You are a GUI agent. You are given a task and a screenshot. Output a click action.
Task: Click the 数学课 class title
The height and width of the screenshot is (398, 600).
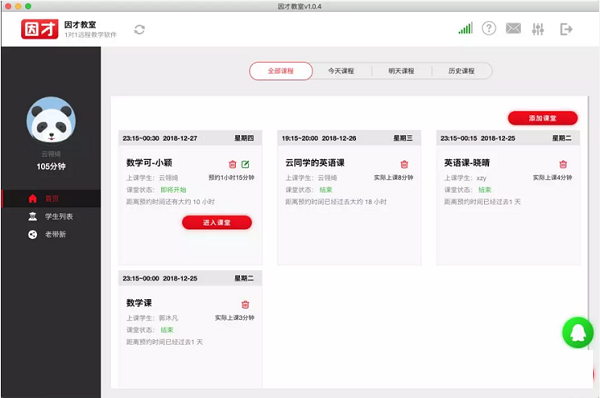(x=139, y=303)
